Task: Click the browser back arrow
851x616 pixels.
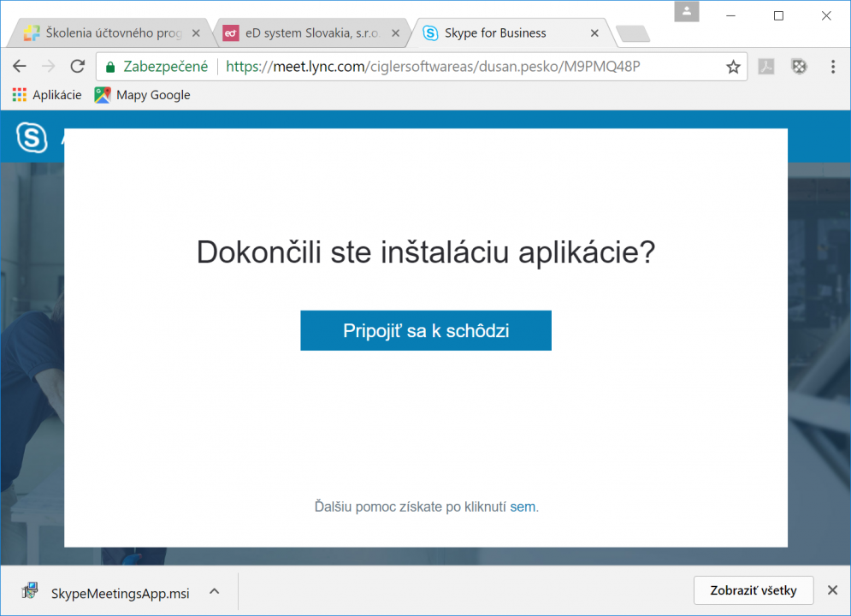Action: click(20, 67)
